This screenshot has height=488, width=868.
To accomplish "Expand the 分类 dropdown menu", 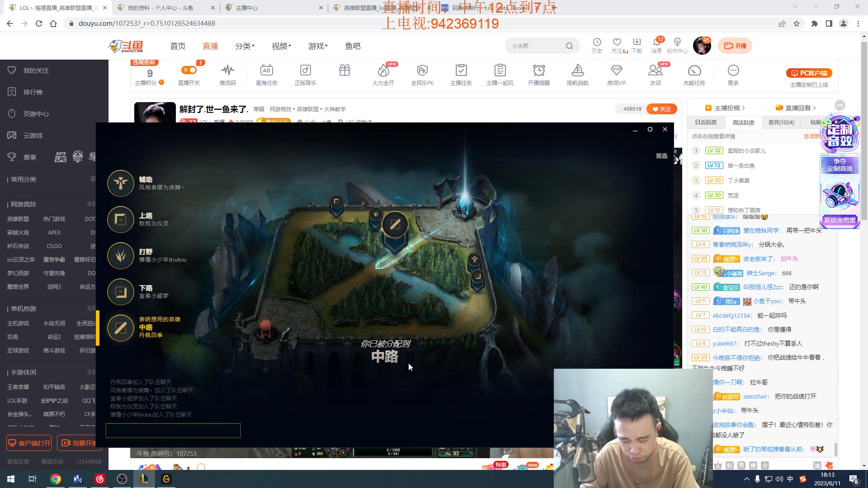I will pyautogui.click(x=245, y=46).
